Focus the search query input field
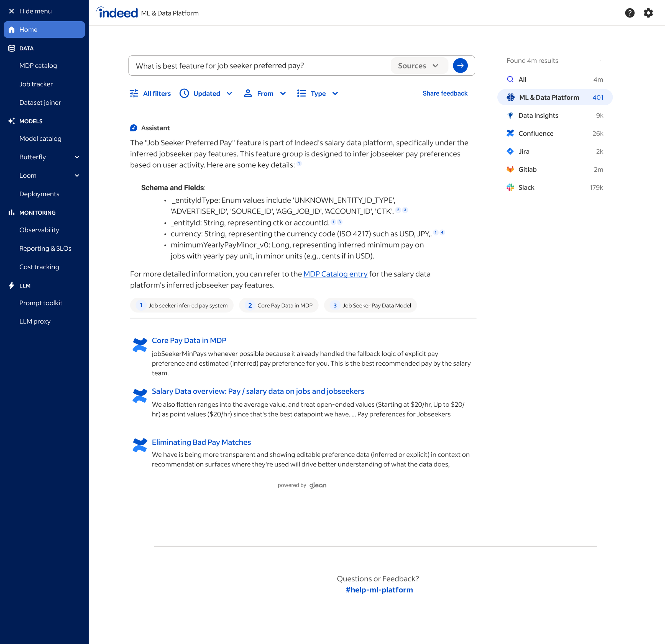This screenshot has height=644, width=665. (x=260, y=65)
